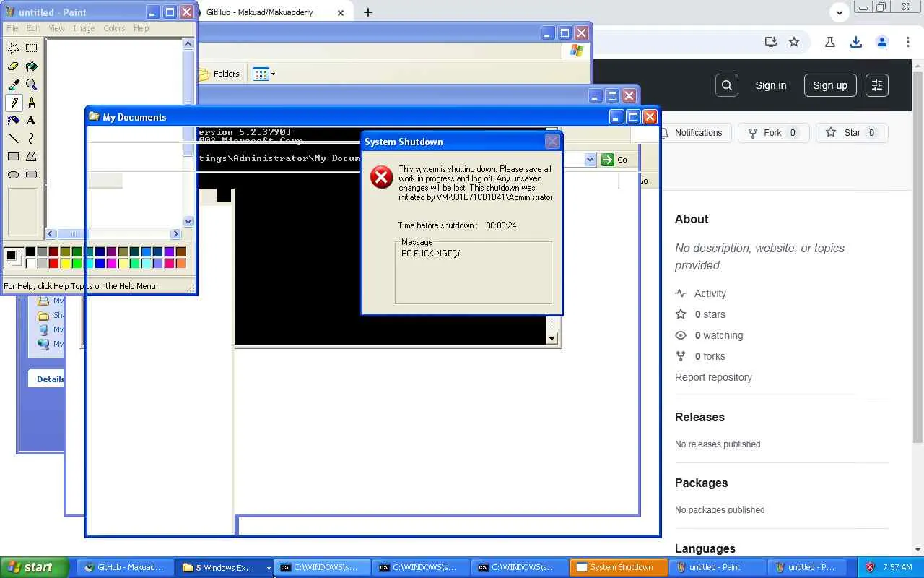Open the Colors menu in Paint

point(114,28)
